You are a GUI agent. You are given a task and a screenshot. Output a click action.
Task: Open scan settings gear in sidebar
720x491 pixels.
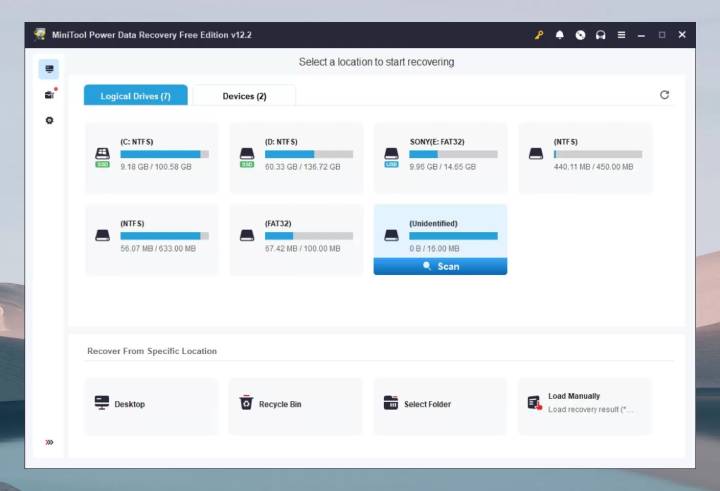[49, 120]
